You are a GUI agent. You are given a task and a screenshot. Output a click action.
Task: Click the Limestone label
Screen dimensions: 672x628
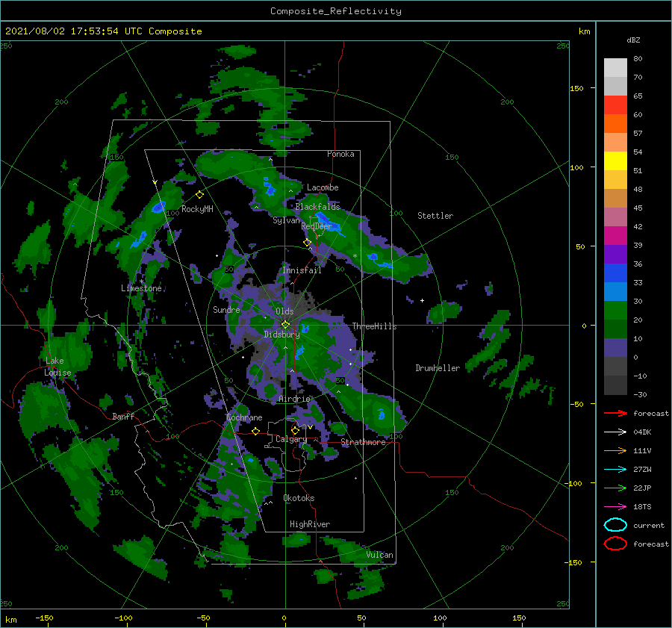pyautogui.click(x=141, y=288)
